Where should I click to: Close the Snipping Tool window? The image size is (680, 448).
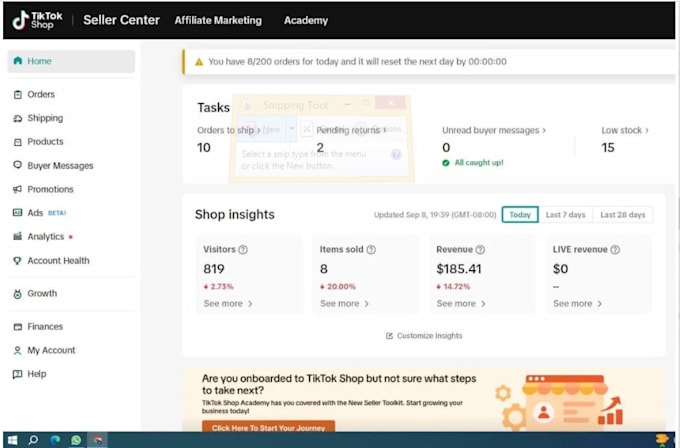tap(390, 103)
